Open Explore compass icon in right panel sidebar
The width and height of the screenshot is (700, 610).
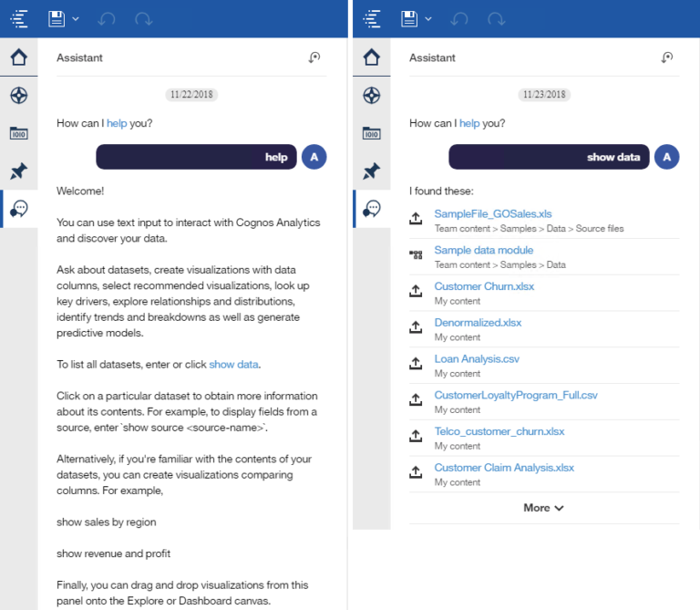click(x=372, y=95)
